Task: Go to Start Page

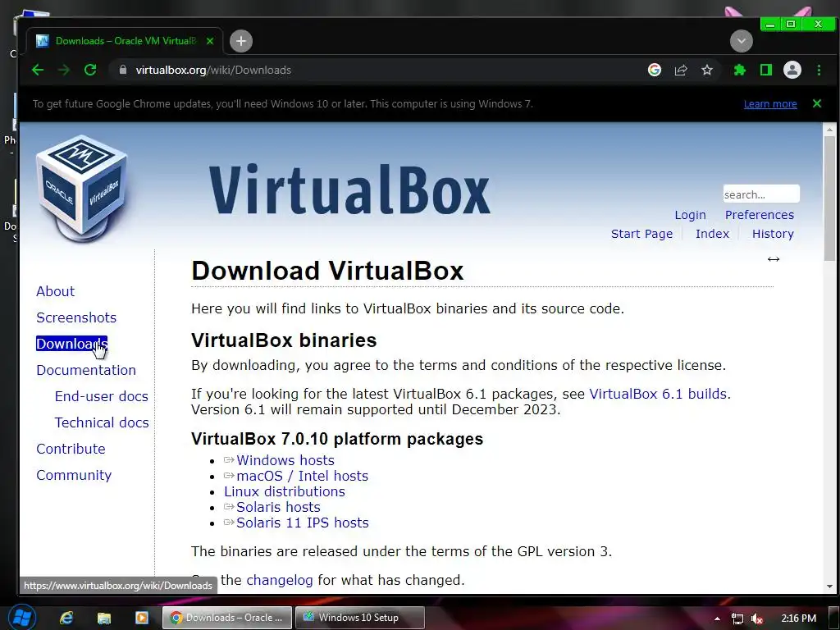Action: [x=641, y=234]
